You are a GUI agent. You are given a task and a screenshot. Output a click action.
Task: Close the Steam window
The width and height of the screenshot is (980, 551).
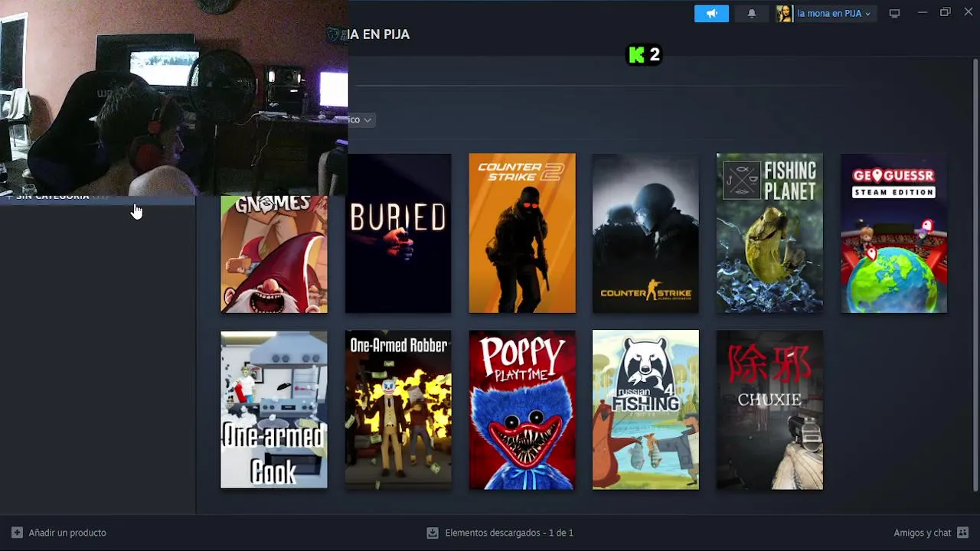click(x=968, y=12)
